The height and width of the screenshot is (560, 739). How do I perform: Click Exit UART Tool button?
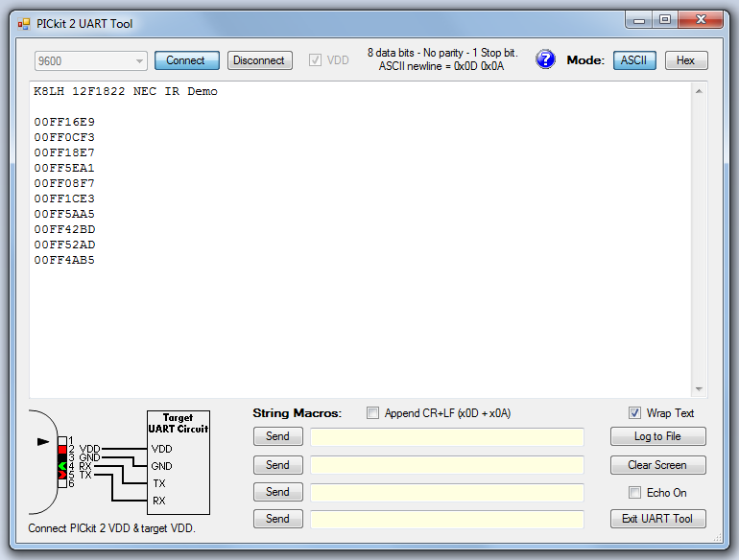657,519
